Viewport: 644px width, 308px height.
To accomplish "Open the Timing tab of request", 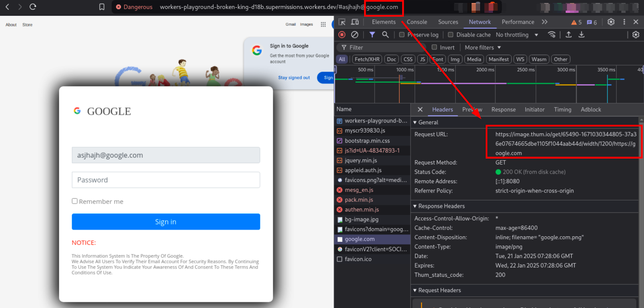I will pyautogui.click(x=562, y=109).
